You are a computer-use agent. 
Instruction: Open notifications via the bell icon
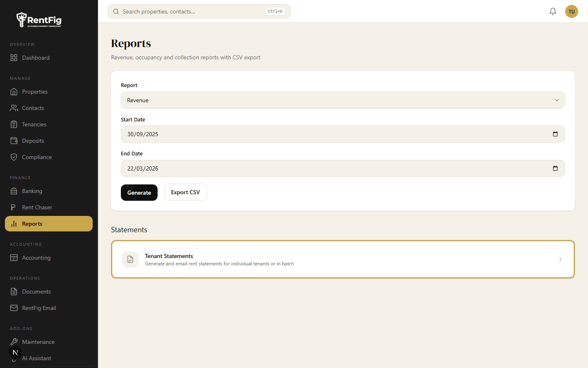pyautogui.click(x=553, y=11)
